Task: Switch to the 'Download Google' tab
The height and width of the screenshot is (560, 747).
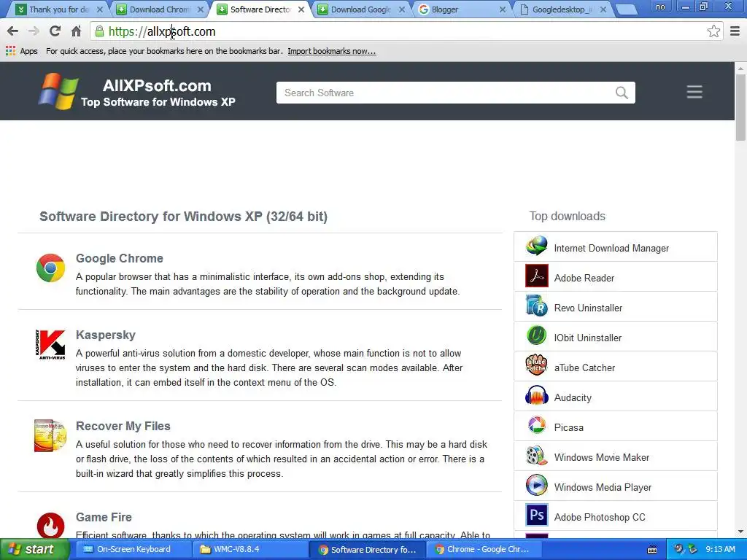Action: coord(360,9)
